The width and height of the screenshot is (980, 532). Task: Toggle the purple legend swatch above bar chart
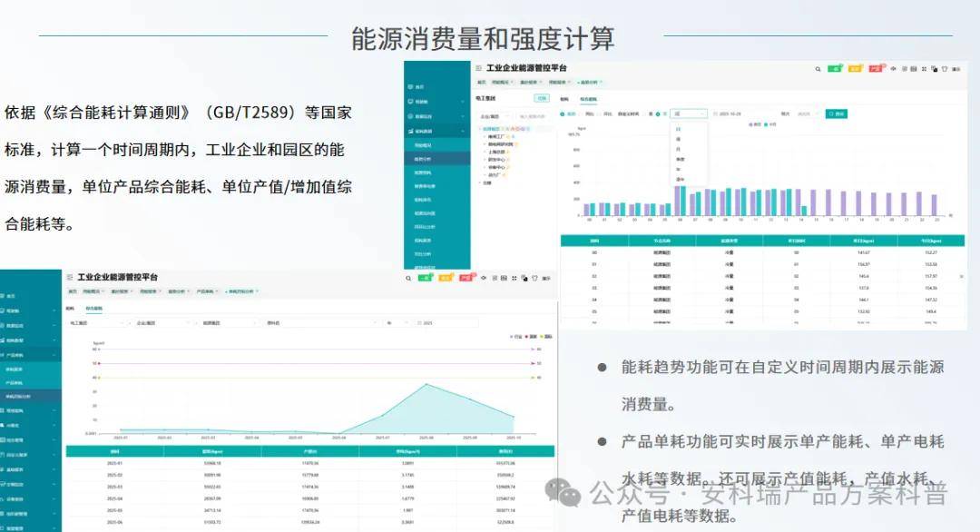pos(750,124)
